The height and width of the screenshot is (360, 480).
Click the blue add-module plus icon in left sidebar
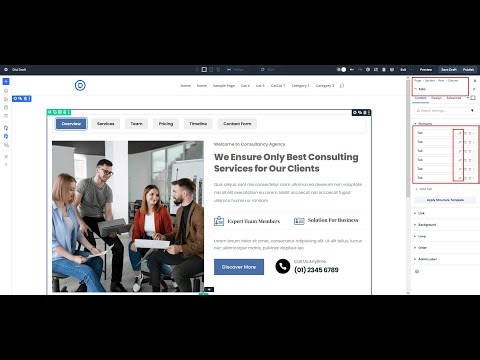point(6,81)
